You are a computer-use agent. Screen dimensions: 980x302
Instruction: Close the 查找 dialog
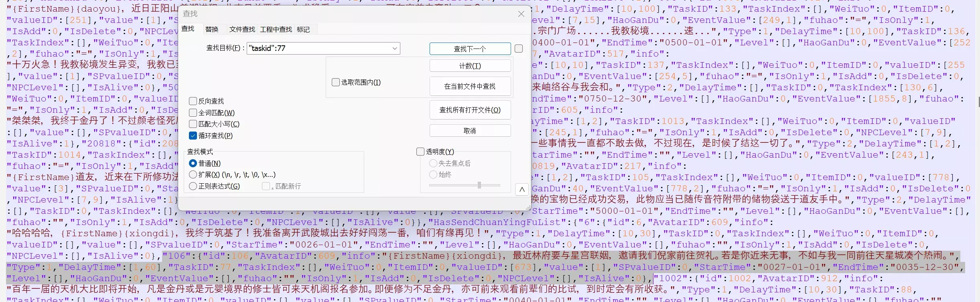click(521, 14)
